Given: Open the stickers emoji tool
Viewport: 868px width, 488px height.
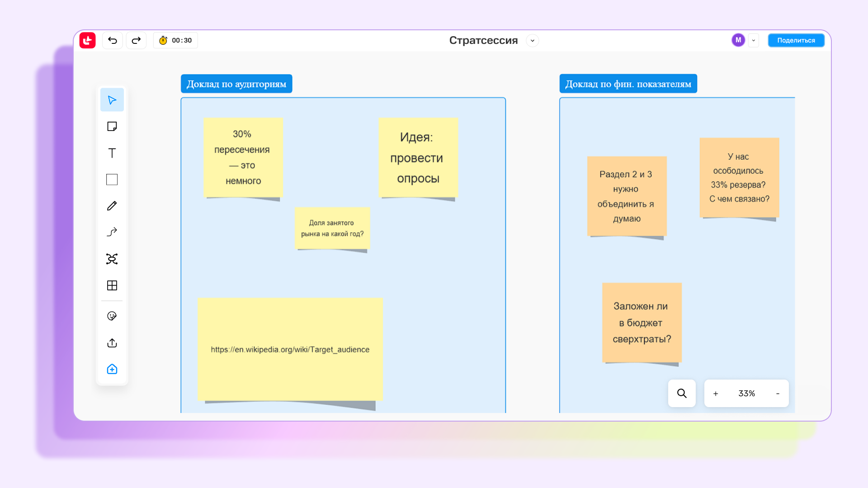Looking at the screenshot, I should click(x=112, y=316).
